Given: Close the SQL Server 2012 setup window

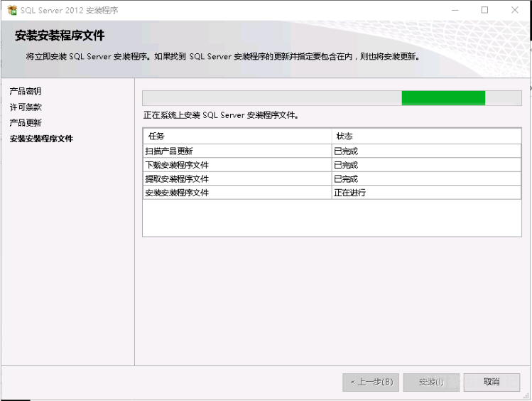Looking at the screenshot, I should 514,10.
